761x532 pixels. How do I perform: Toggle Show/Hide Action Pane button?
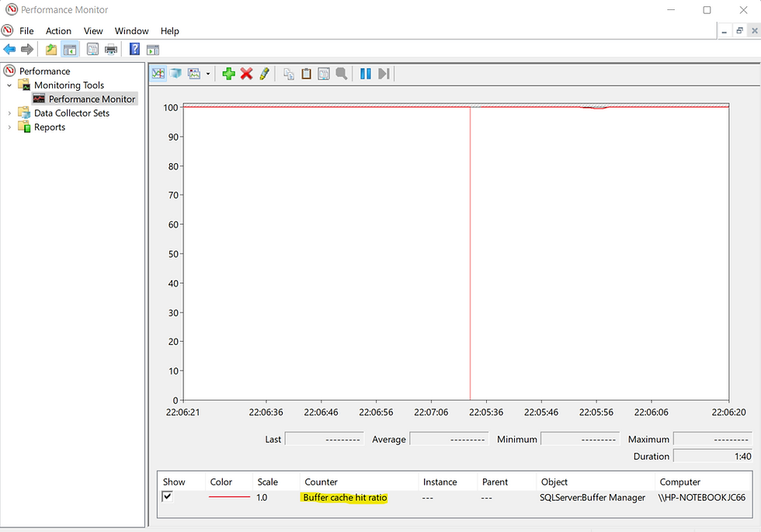point(153,50)
